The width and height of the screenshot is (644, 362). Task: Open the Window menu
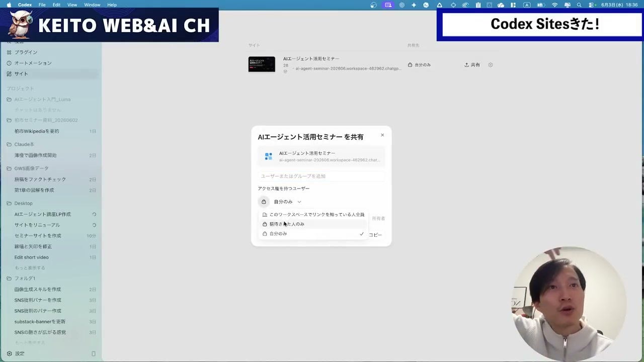[x=92, y=5]
